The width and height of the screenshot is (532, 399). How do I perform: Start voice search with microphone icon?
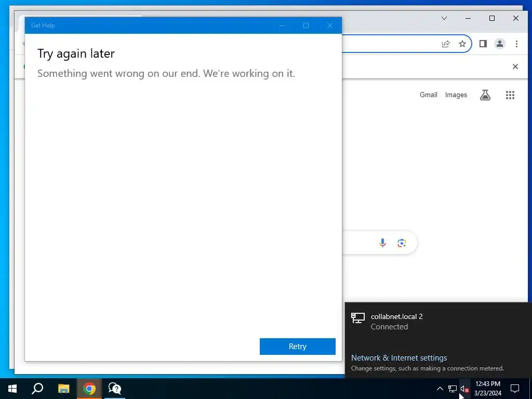coord(382,243)
